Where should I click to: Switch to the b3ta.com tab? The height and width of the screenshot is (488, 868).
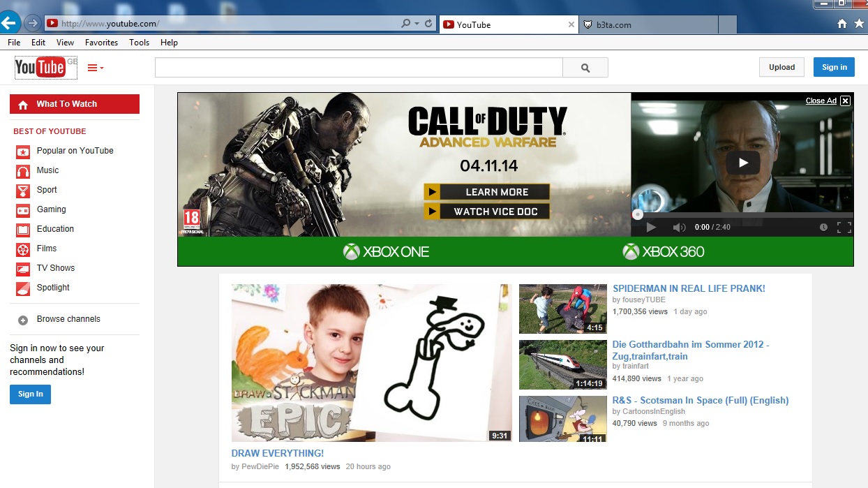click(648, 24)
